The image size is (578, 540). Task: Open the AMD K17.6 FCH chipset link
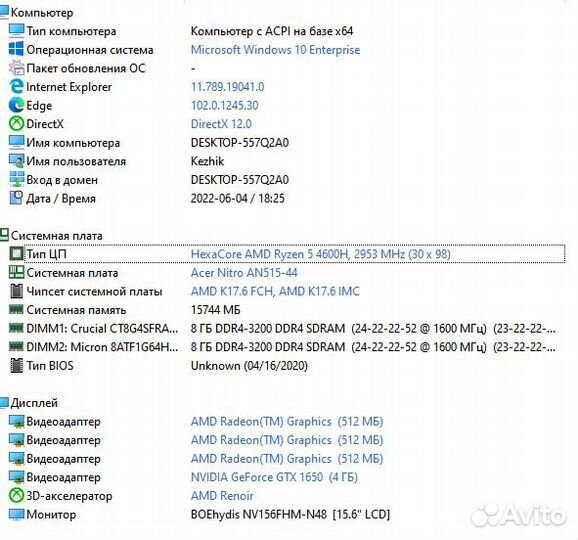click(275, 291)
